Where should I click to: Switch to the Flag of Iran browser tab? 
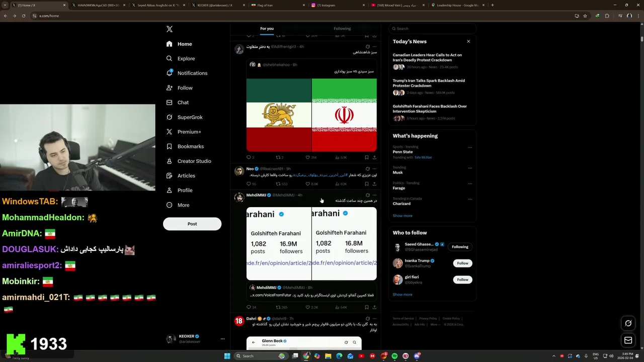tap(277, 5)
